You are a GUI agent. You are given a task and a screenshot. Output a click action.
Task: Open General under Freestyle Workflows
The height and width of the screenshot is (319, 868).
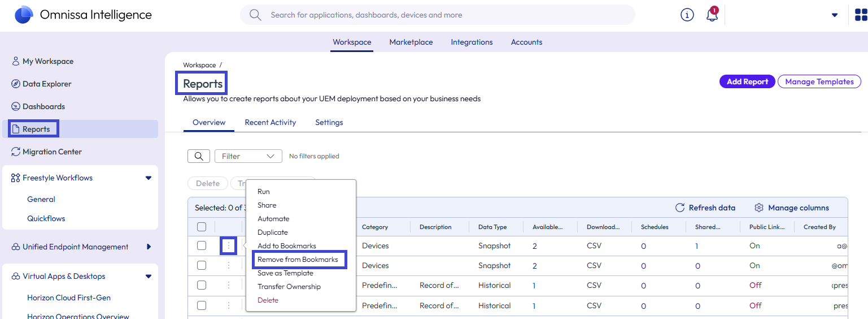[41, 199]
